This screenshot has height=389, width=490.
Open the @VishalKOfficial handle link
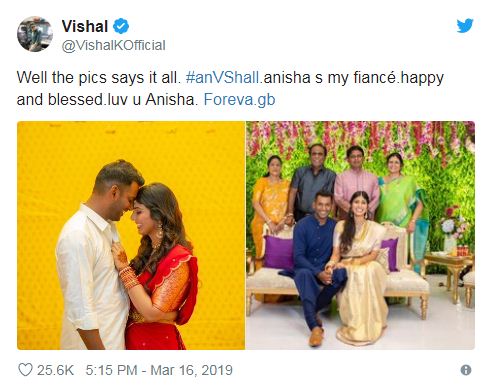coord(113,45)
